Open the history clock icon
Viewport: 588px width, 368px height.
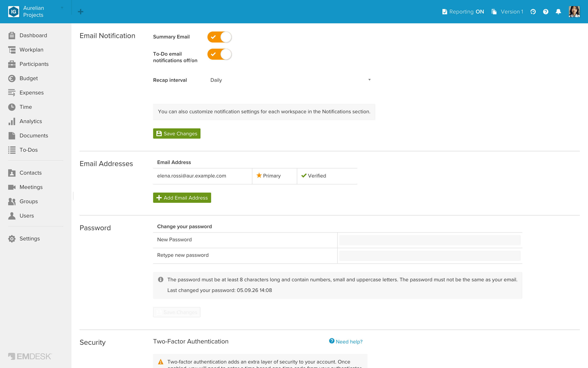pos(533,12)
